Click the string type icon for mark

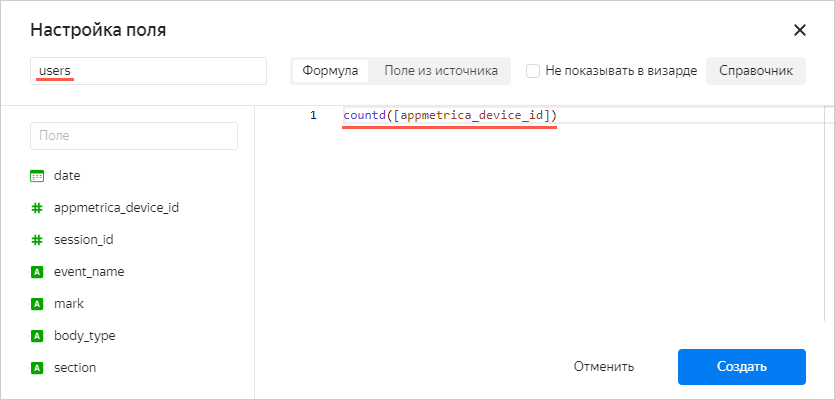tap(37, 304)
